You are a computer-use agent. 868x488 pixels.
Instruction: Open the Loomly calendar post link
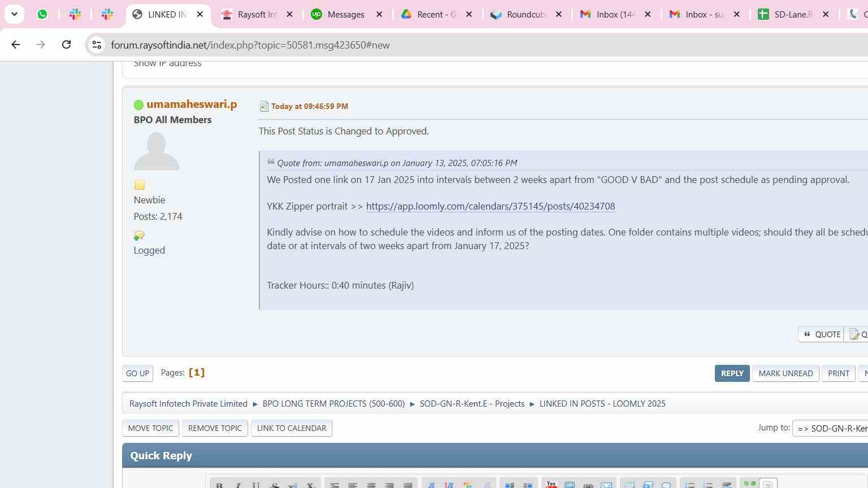(x=491, y=206)
